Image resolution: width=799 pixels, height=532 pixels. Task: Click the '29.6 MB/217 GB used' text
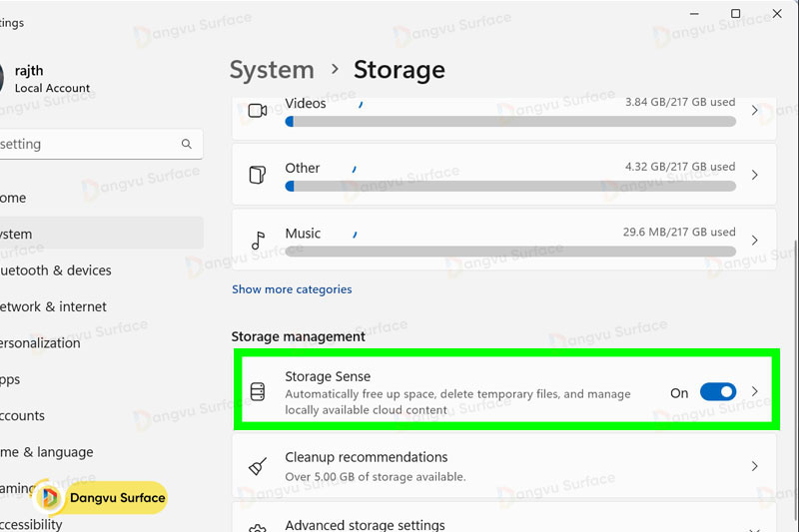pyautogui.click(x=679, y=233)
